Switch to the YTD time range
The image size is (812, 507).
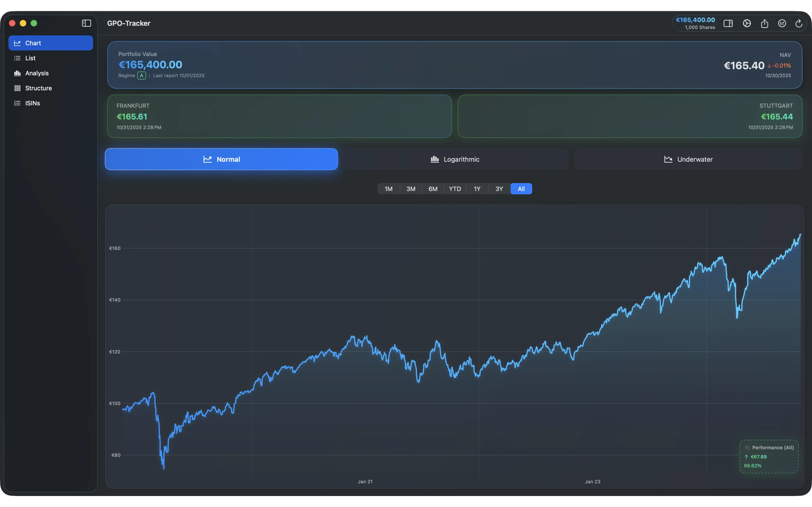point(455,189)
